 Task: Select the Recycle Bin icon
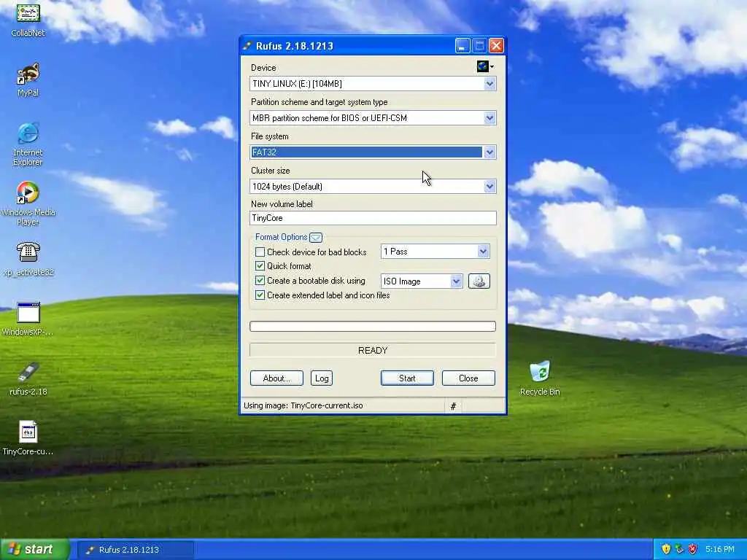[x=540, y=378]
